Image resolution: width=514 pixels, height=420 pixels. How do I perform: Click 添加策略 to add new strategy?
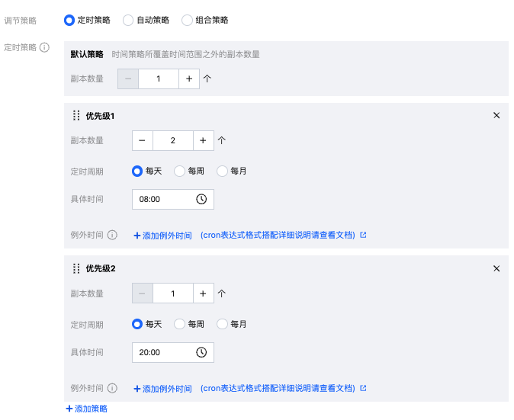87,409
